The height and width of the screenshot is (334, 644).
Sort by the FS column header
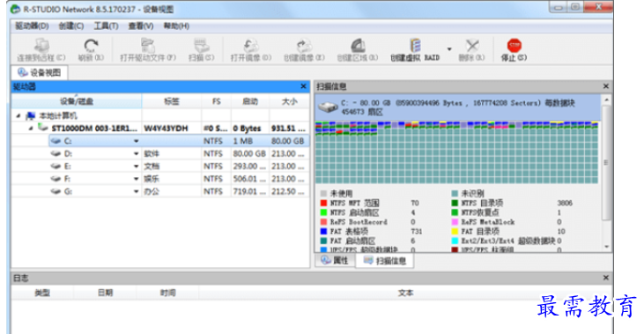point(217,101)
